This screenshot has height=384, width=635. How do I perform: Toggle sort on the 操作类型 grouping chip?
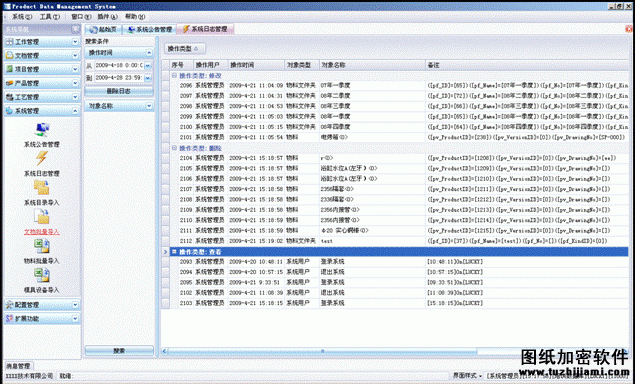coord(184,49)
